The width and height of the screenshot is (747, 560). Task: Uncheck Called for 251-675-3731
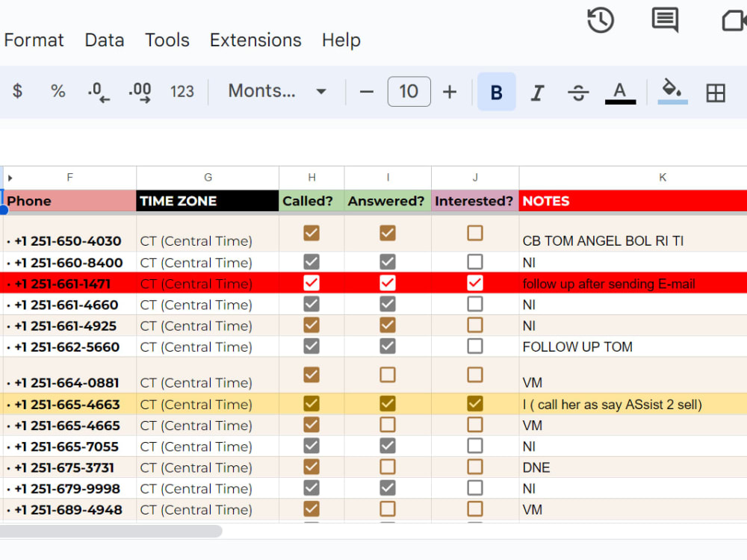311,467
